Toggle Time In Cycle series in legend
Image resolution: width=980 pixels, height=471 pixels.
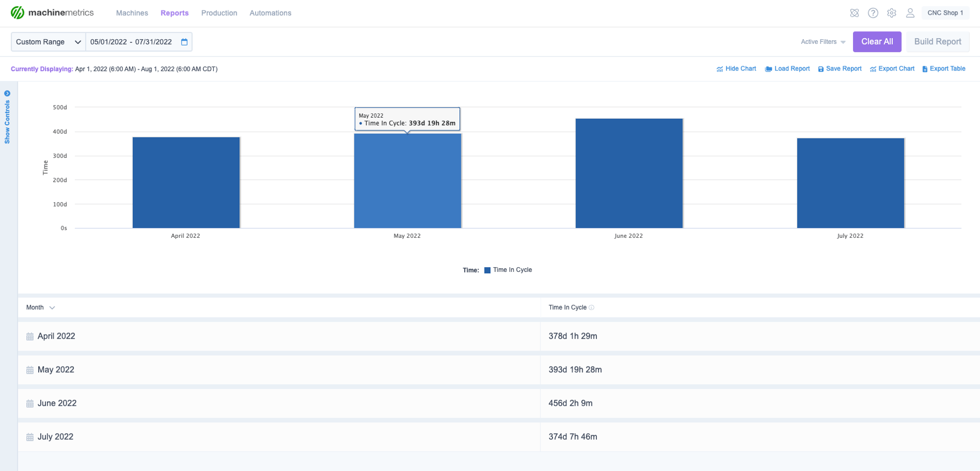508,270
